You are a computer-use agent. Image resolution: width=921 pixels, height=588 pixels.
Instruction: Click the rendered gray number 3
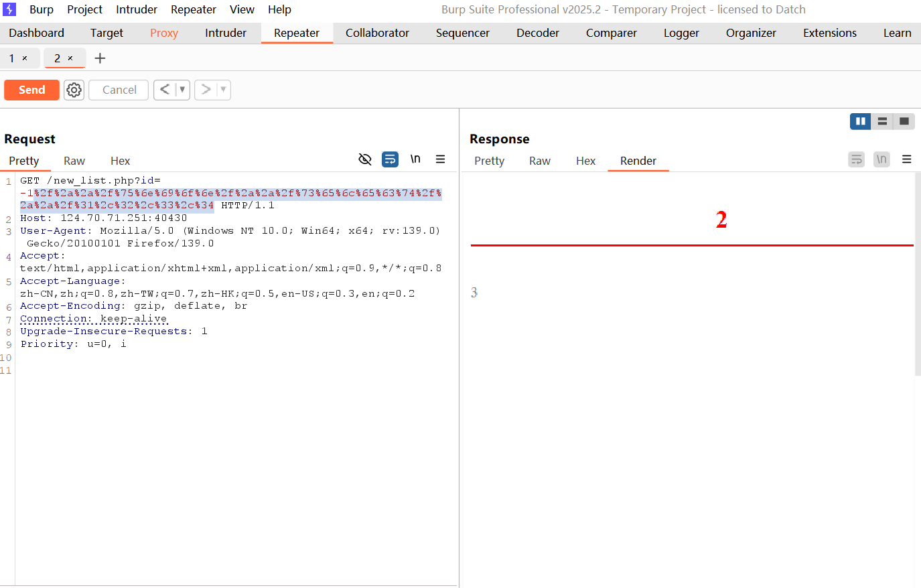474,293
